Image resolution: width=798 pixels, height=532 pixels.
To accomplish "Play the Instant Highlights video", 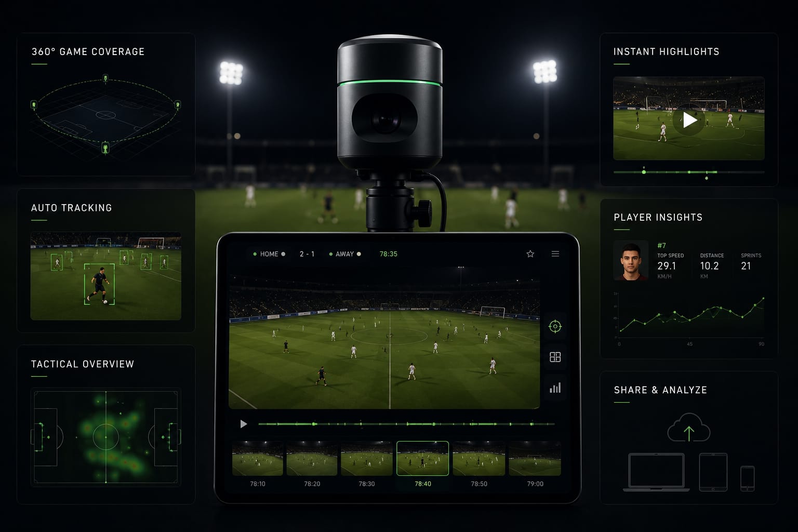I will [689, 120].
